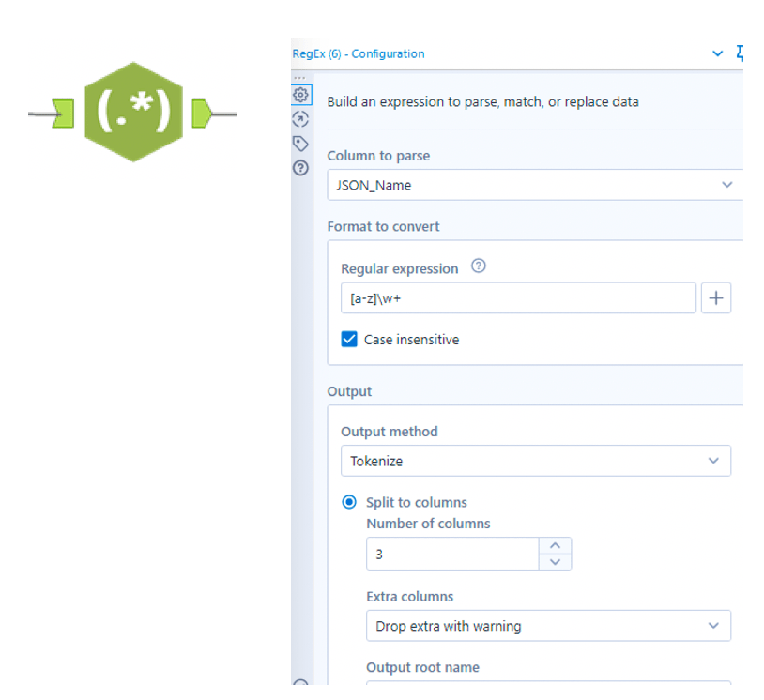Click the help icon beside Regular expression
This screenshot has width=764, height=700.
click(x=479, y=267)
